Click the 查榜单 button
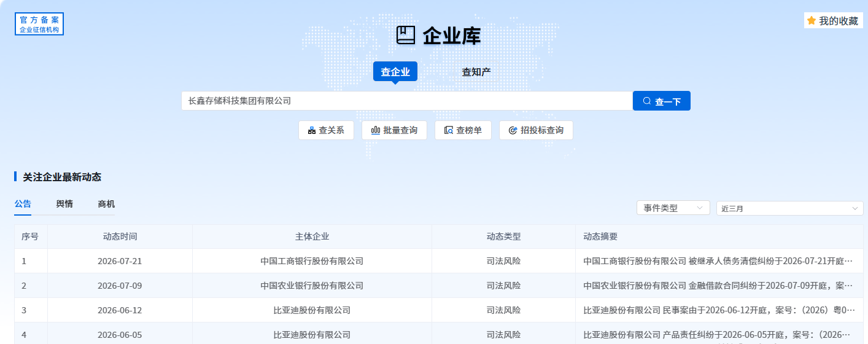868x344 pixels. [x=463, y=130]
